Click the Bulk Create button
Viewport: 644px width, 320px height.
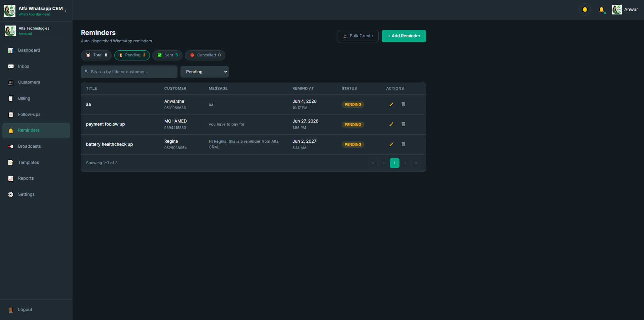[x=358, y=36]
